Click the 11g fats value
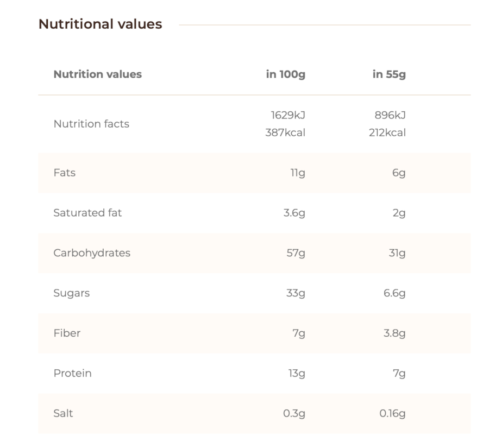This screenshot has width=489, height=448. click(298, 173)
